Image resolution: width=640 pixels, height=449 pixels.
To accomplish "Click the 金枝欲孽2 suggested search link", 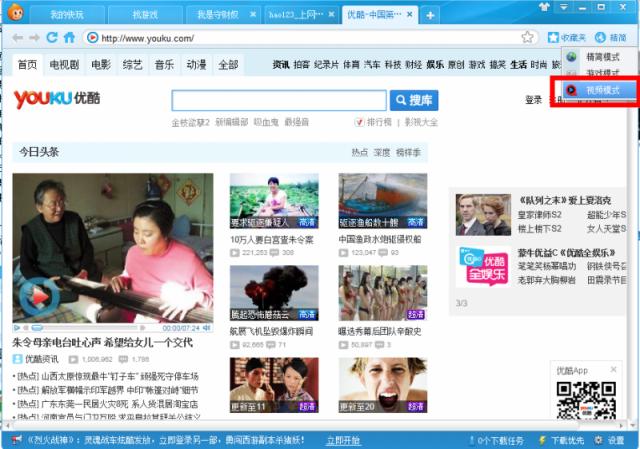I will [x=190, y=122].
